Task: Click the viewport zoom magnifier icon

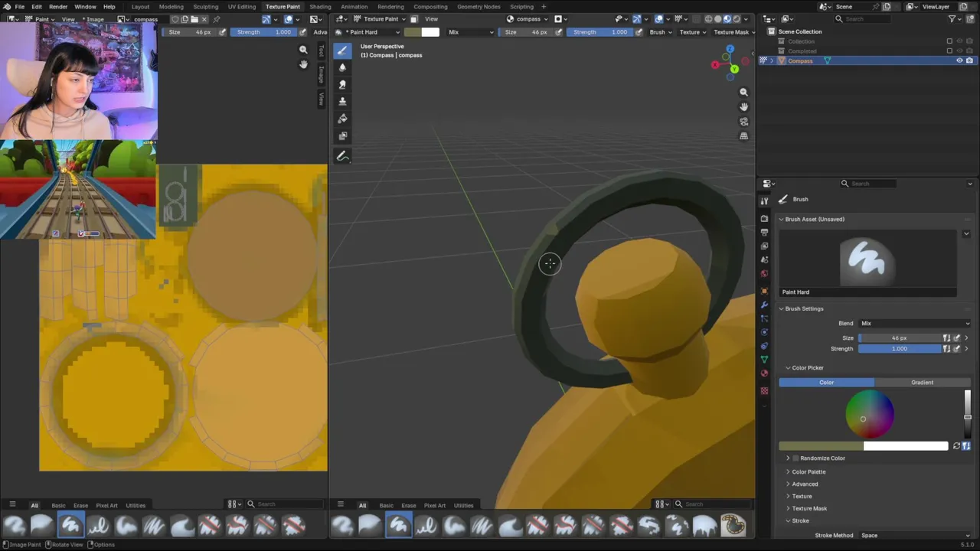Action: click(x=743, y=92)
